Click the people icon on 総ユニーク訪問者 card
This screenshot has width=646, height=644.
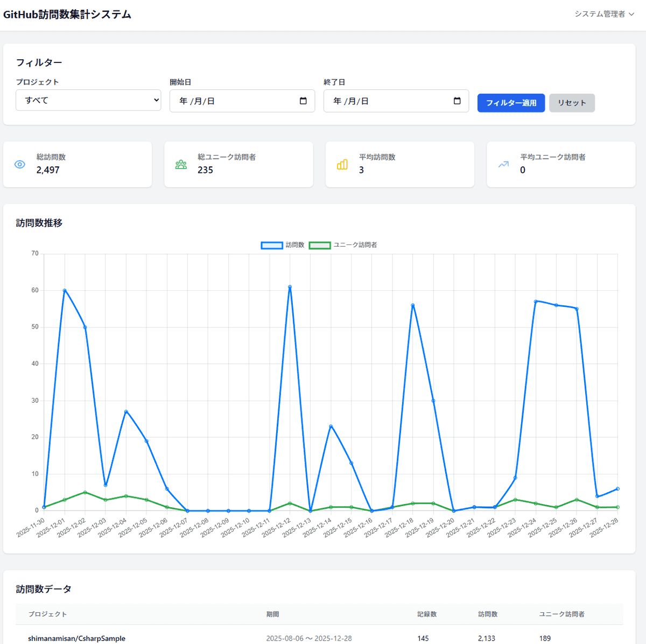[x=181, y=164]
